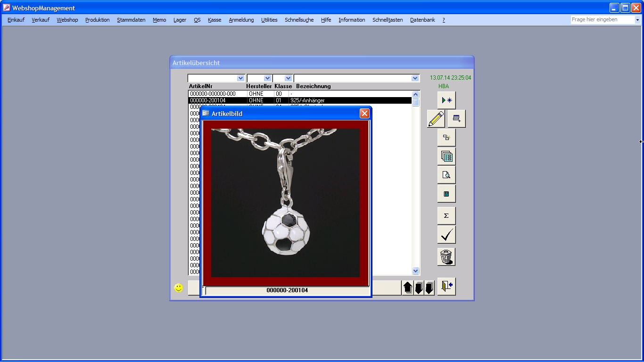
Task: Open the Hersteller filter dropdown
Action: pos(268,78)
